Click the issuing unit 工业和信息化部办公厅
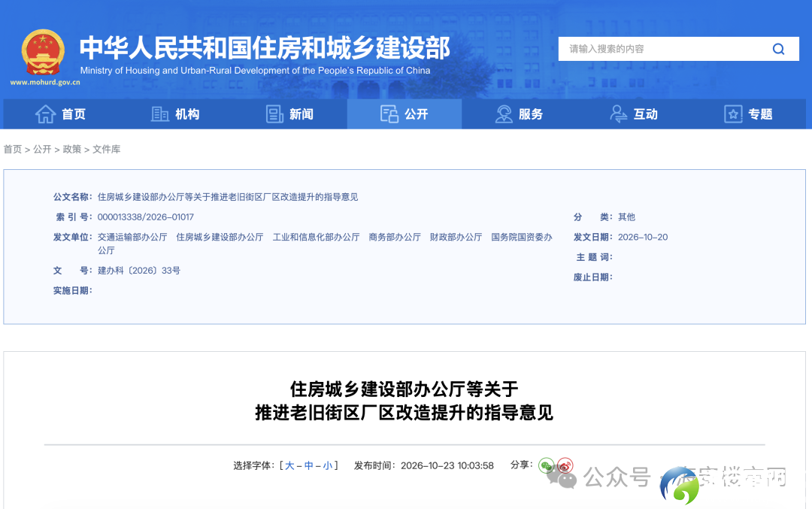 317,237
